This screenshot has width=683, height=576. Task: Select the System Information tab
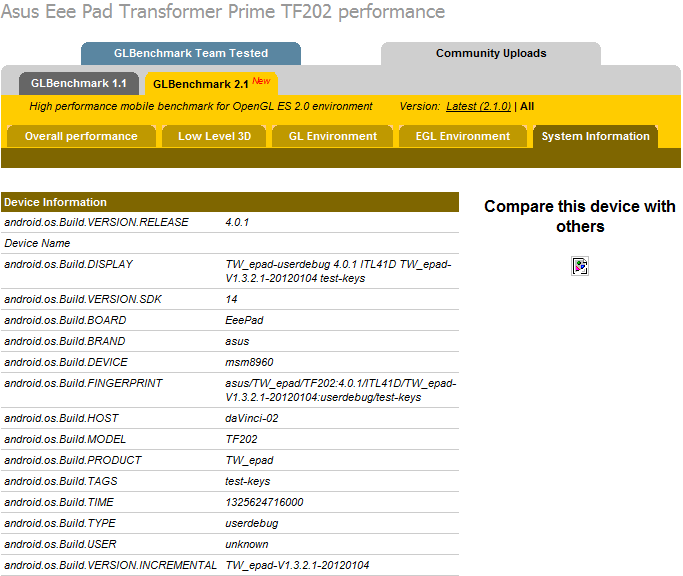pyautogui.click(x=595, y=136)
